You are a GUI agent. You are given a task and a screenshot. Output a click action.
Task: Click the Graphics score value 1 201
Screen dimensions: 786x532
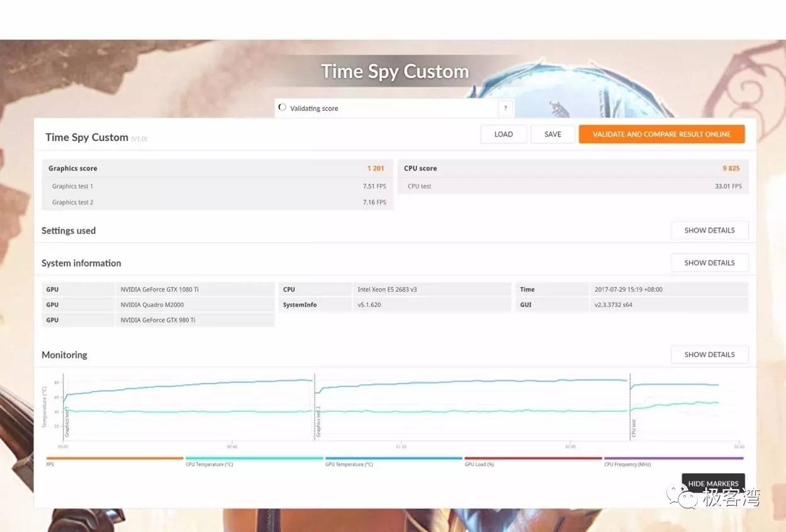pos(376,169)
